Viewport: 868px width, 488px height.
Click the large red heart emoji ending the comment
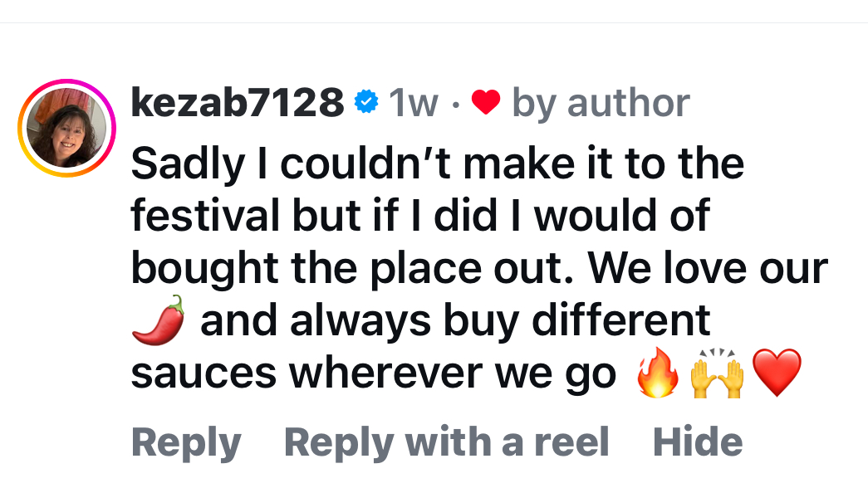point(776,373)
